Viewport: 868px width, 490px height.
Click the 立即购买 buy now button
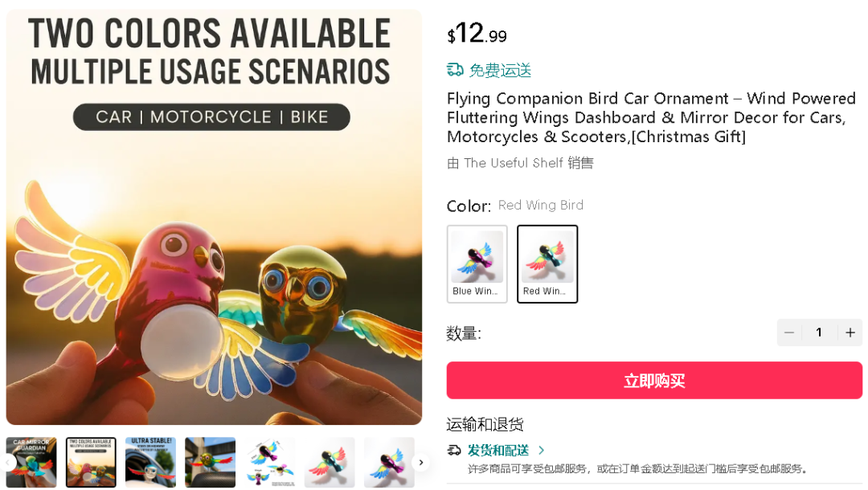coord(654,381)
